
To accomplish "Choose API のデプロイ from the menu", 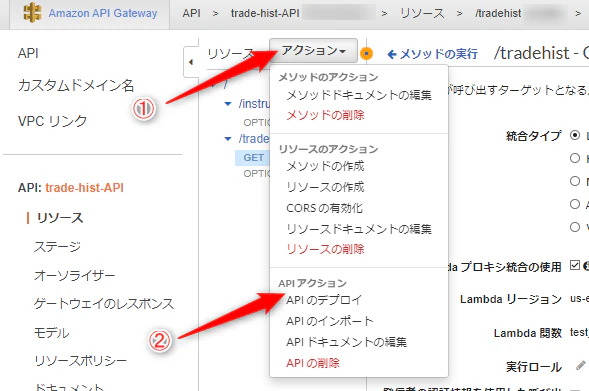I will pos(324,300).
